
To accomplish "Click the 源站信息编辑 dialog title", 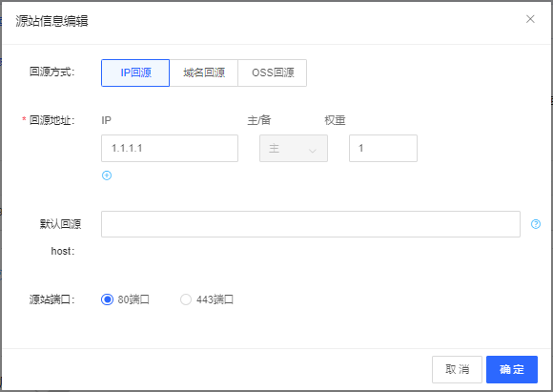I will point(51,21).
